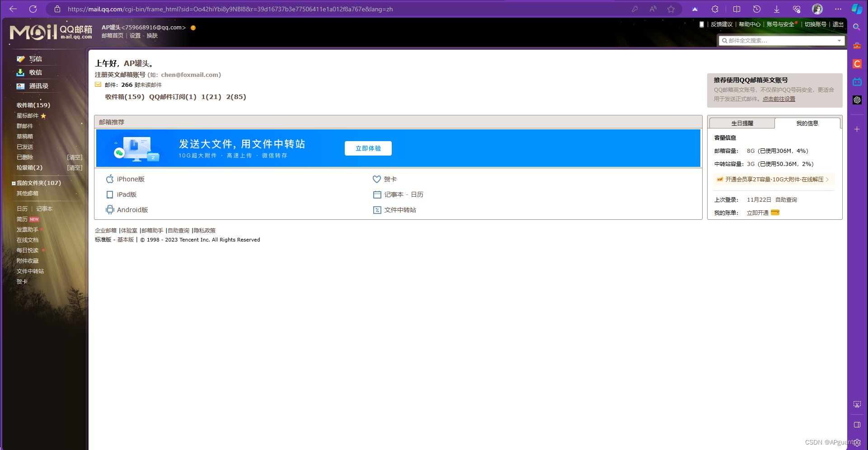Open the 已发送 folder
Image resolution: width=868 pixels, height=450 pixels.
[25, 147]
